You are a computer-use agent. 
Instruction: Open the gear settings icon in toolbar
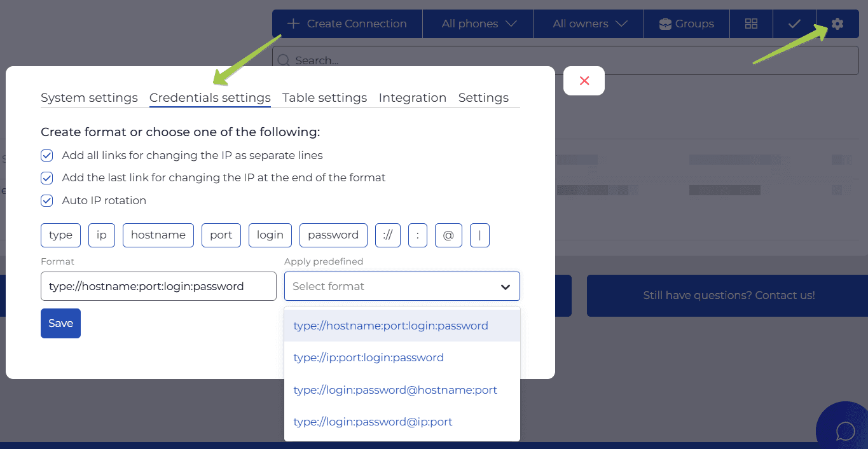837,24
